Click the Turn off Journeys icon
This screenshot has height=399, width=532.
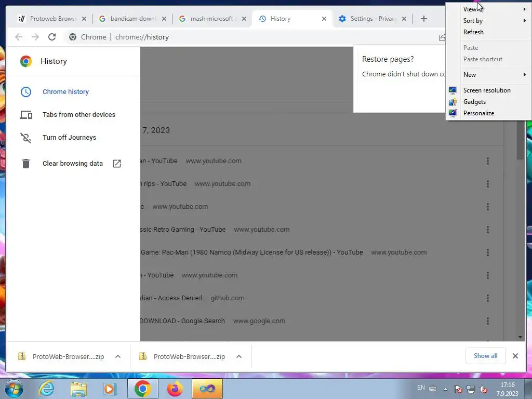tap(26, 137)
